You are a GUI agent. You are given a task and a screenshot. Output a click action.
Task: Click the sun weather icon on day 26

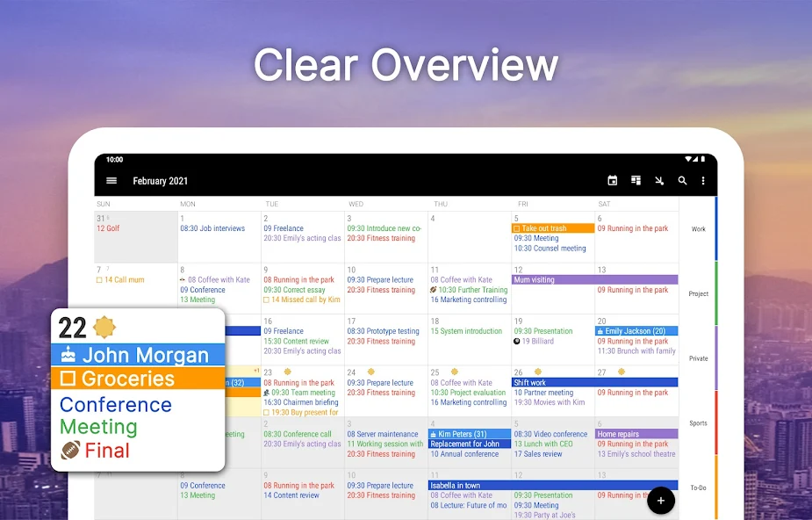pos(538,372)
